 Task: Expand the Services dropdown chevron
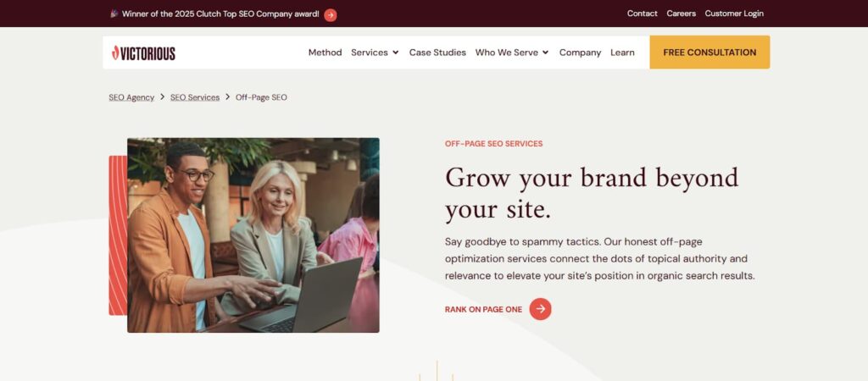point(396,52)
